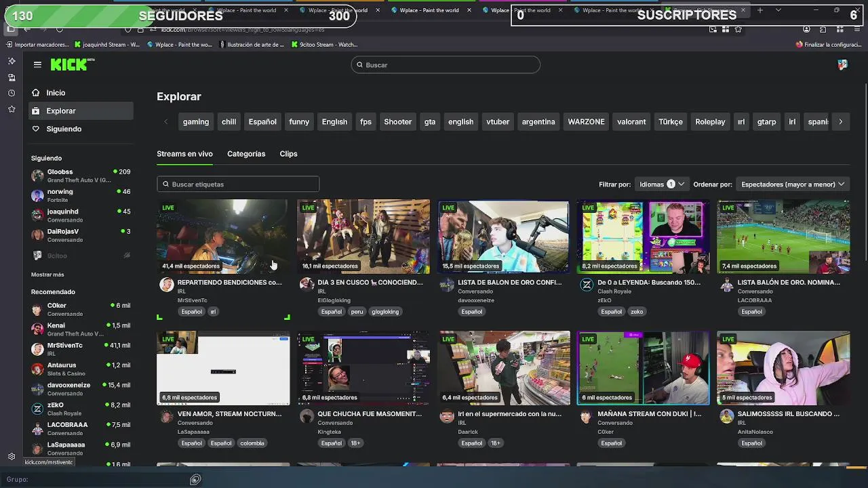
Task: Go to Siguiendo in the sidebar
Action: click(x=79, y=129)
